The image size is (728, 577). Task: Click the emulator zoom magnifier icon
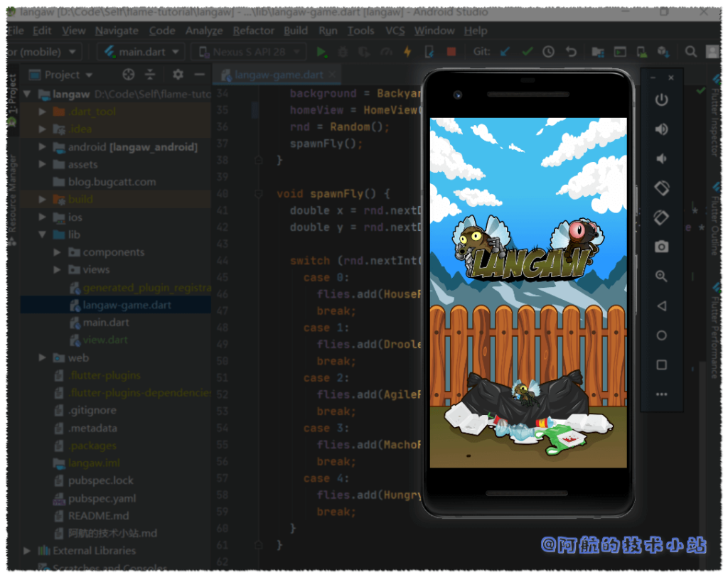pyautogui.click(x=661, y=276)
